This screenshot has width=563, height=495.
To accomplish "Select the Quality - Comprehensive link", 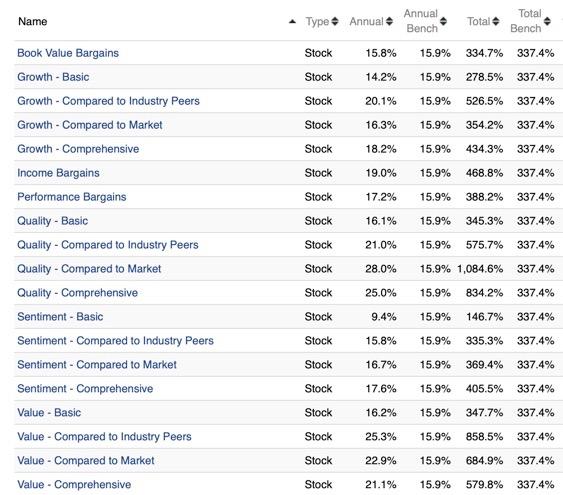I will 78,293.
